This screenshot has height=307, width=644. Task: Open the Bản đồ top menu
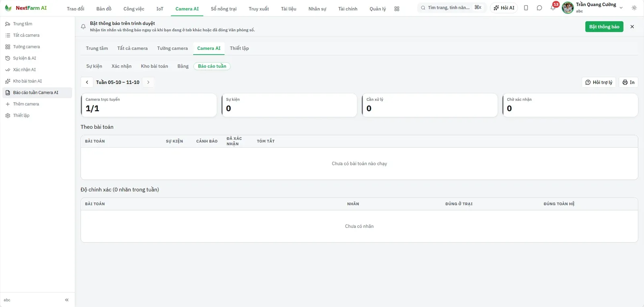pyautogui.click(x=104, y=9)
